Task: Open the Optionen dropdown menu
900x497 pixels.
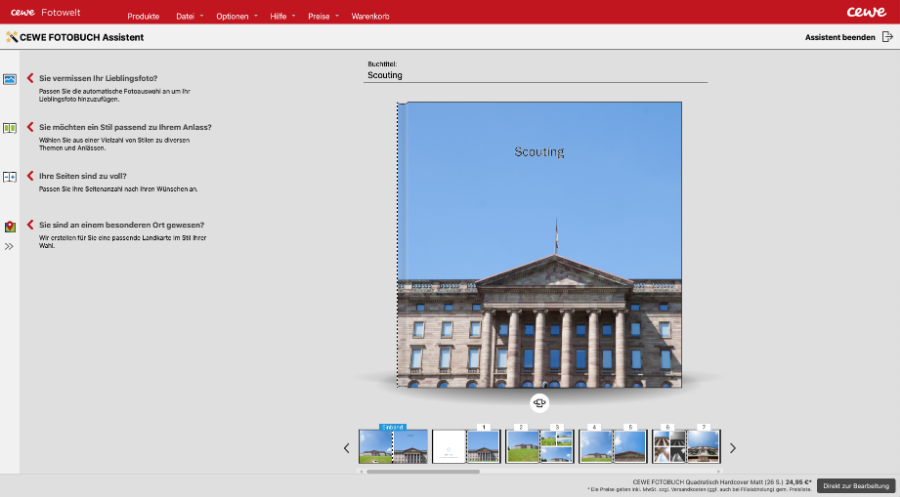Action: (x=233, y=17)
